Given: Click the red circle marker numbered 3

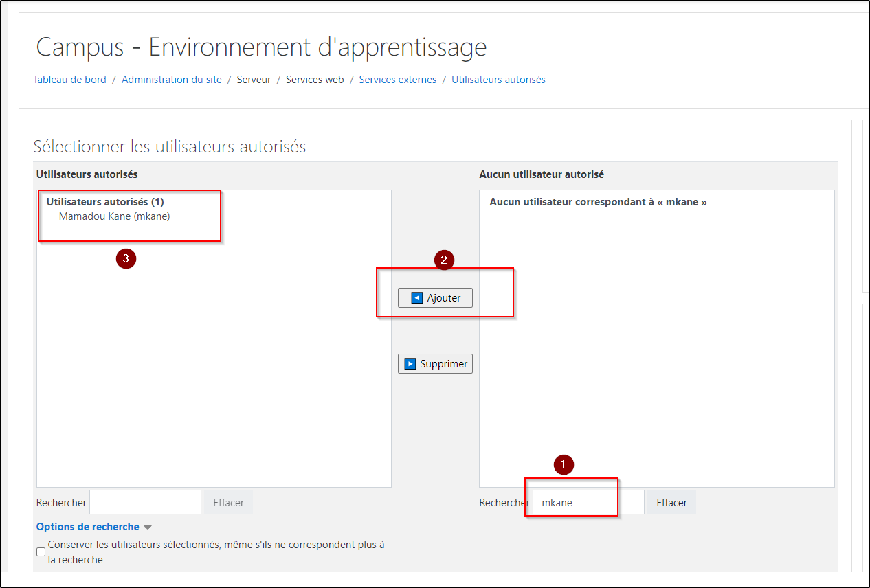Looking at the screenshot, I should click(125, 259).
